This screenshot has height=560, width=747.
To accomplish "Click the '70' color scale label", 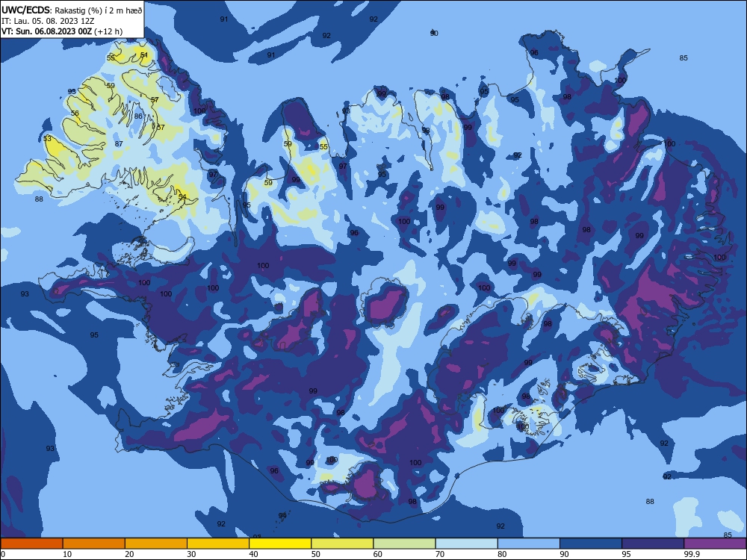I will point(440,554).
